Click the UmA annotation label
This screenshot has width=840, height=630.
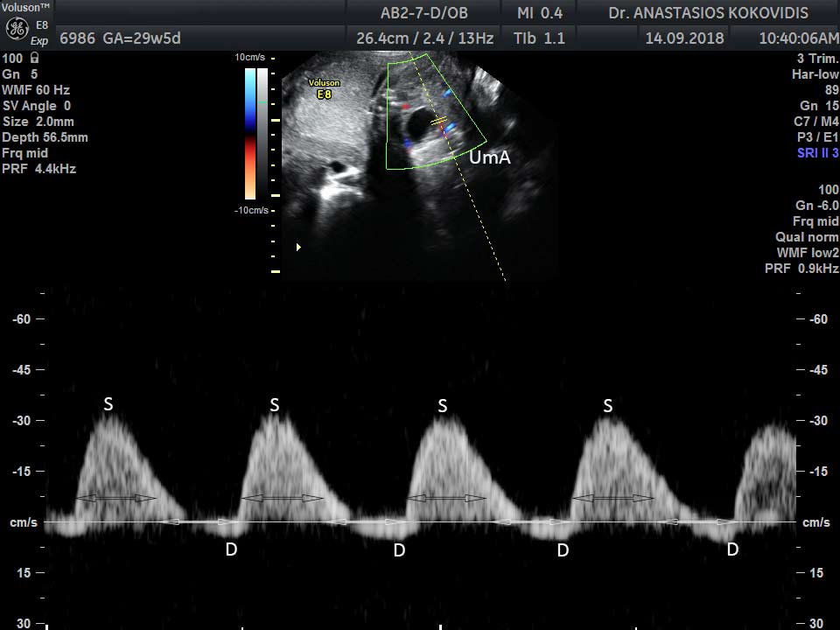tap(490, 157)
